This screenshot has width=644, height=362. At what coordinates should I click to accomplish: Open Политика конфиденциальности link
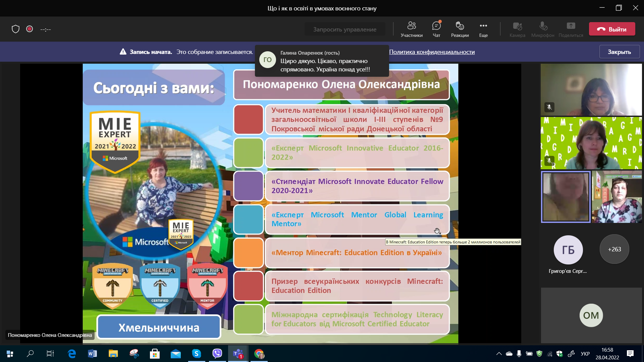432,52
